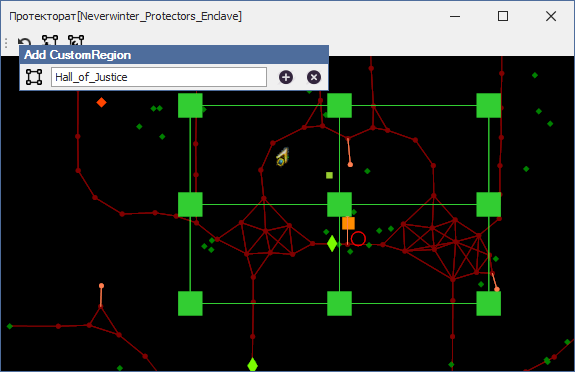Cancel region creation with the X button
The image size is (575, 372).
click(x=314, y=77)
